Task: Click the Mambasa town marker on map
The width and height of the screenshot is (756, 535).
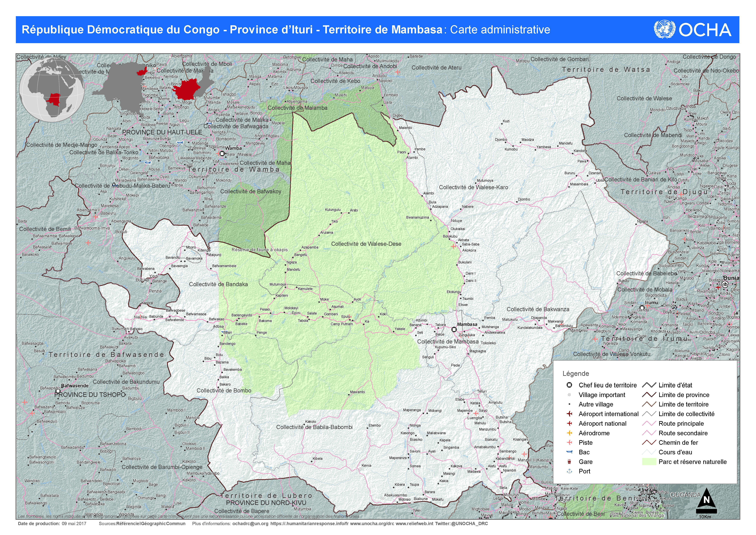Action: (454, 329)
